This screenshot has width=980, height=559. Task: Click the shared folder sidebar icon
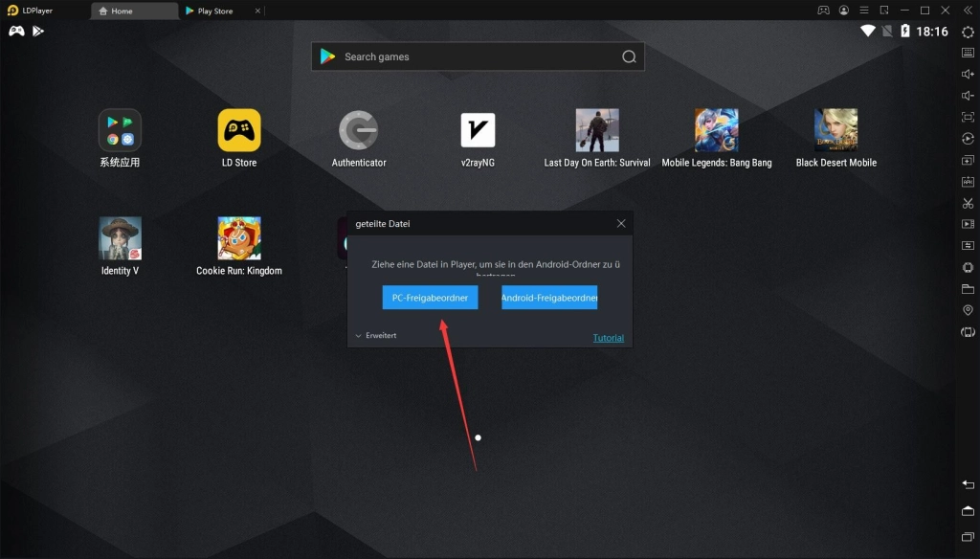point(968,289)
